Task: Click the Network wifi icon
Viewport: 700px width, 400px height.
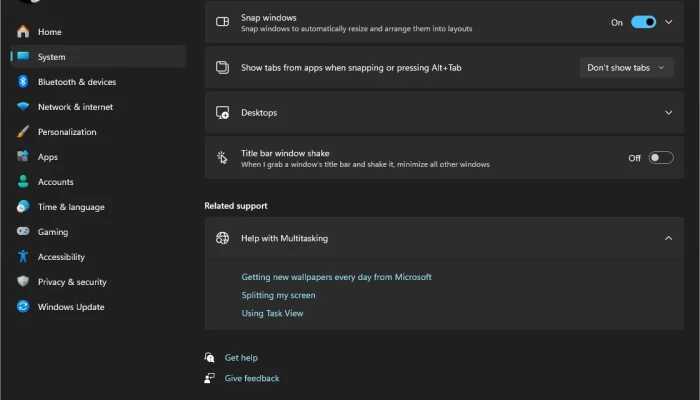Action: (x=23, y=107)
